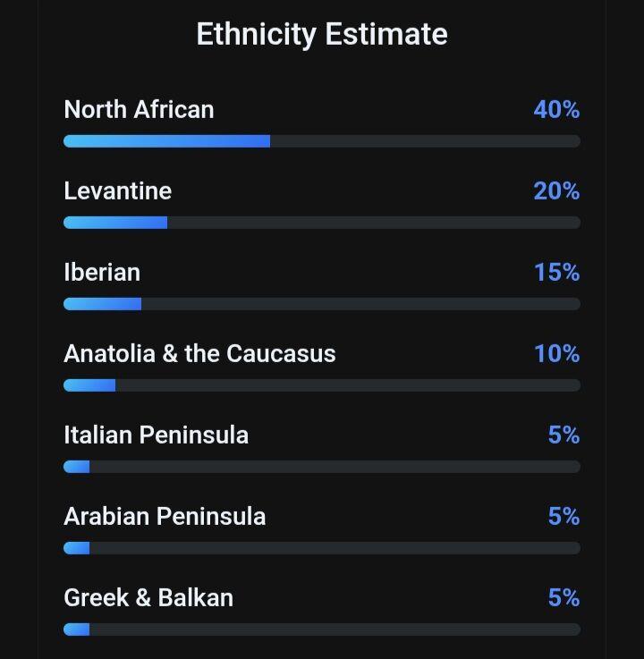Click the Iberian 15% value
The height and width of the screenshot is (659, 644).
tap(556, 273)
